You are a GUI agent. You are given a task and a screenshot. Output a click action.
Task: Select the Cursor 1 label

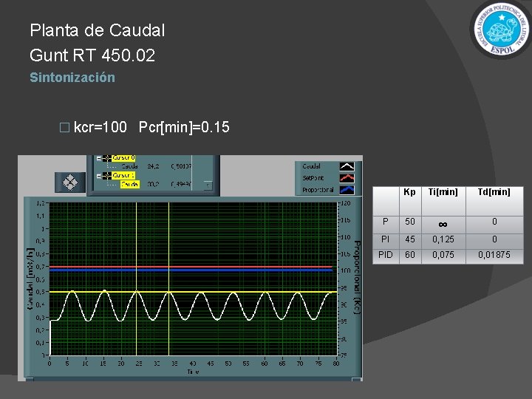click(x=123, y=175)
